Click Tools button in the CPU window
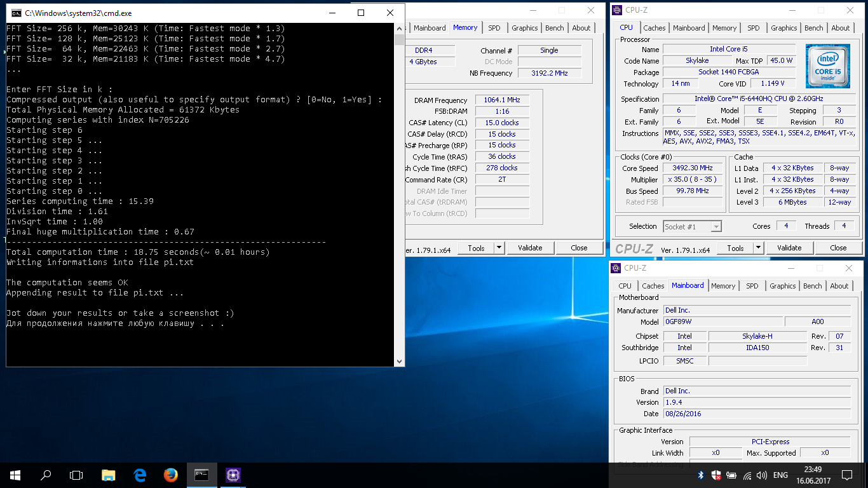The width and height of the screenshot is (868, 488). 735,248
